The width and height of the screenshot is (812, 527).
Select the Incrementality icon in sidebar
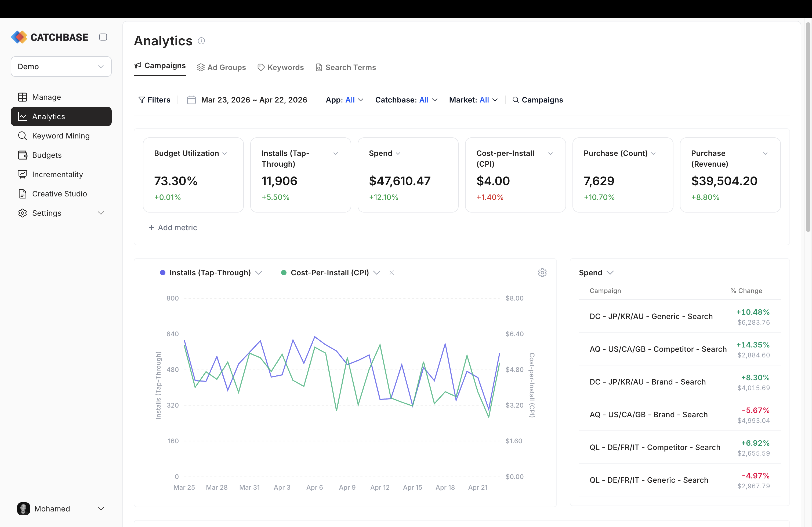click(23, 174)
